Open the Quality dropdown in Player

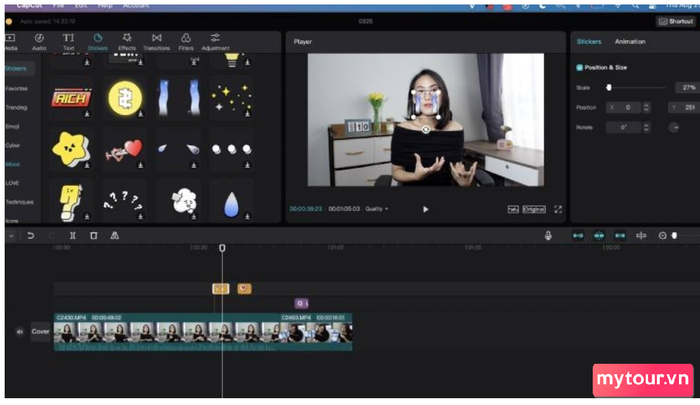point(377,209)
